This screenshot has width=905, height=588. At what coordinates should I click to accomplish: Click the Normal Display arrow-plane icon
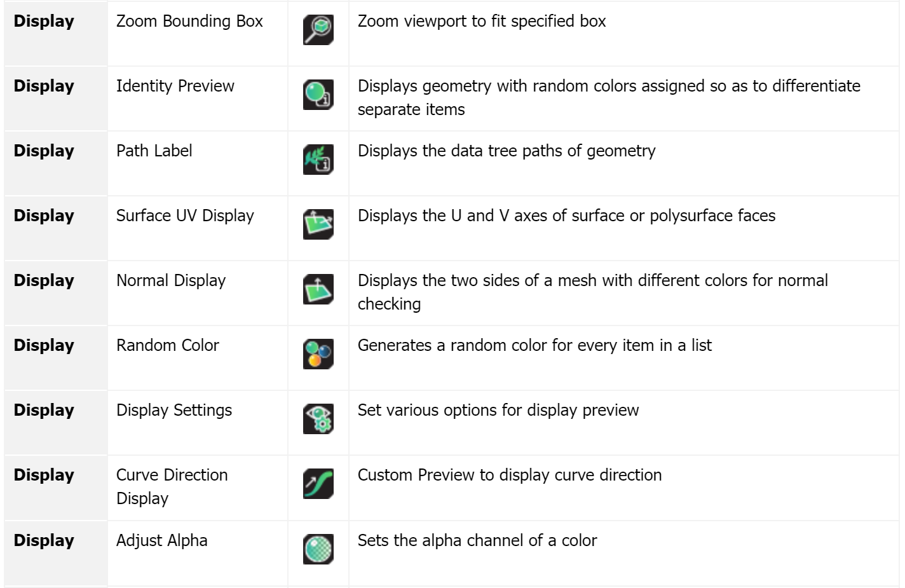pos(318,289)
